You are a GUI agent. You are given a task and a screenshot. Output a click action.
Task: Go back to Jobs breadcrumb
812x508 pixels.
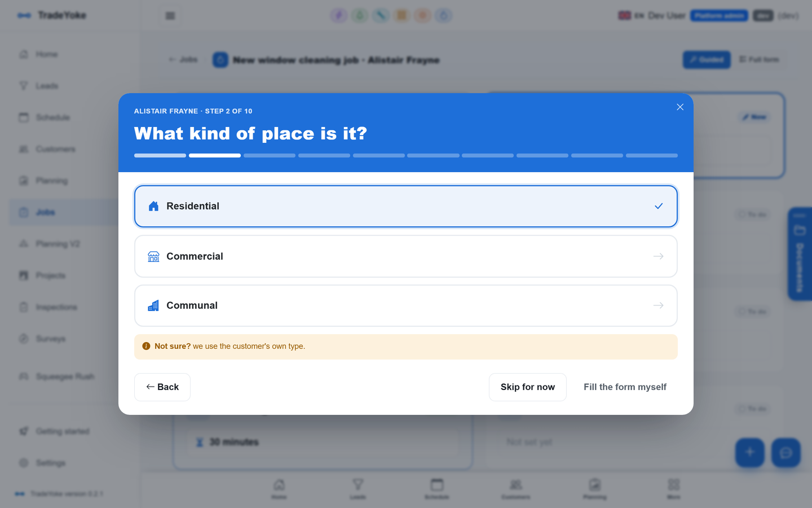pyautogui.click(x=183, y=59)
